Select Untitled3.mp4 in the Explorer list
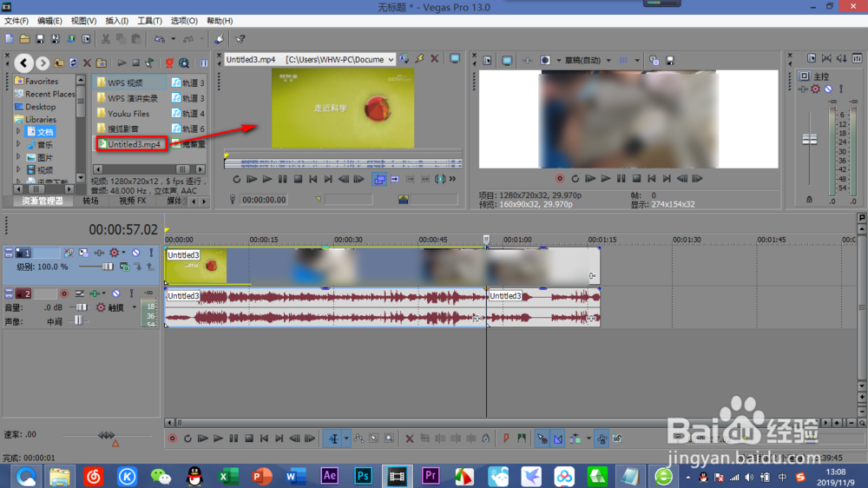This screenshot has height=488, width=868. click(x=132, y=144)
